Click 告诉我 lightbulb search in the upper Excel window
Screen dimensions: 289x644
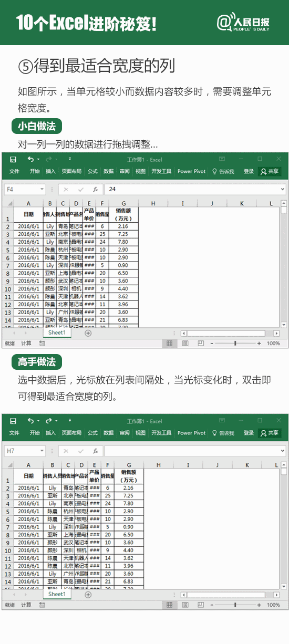pos(223,171)
